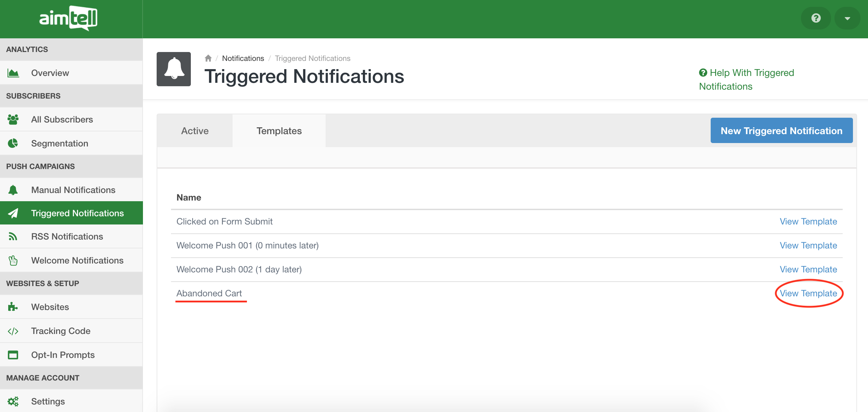Open the account dropdown arrow in header

pyautogui.click(x=847, y=18)
